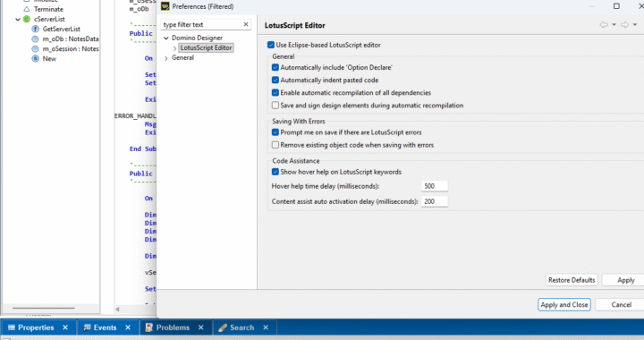Maximize the Preferences dialog
The width and height of the screenshot is (644, 340).
[616, 5]
